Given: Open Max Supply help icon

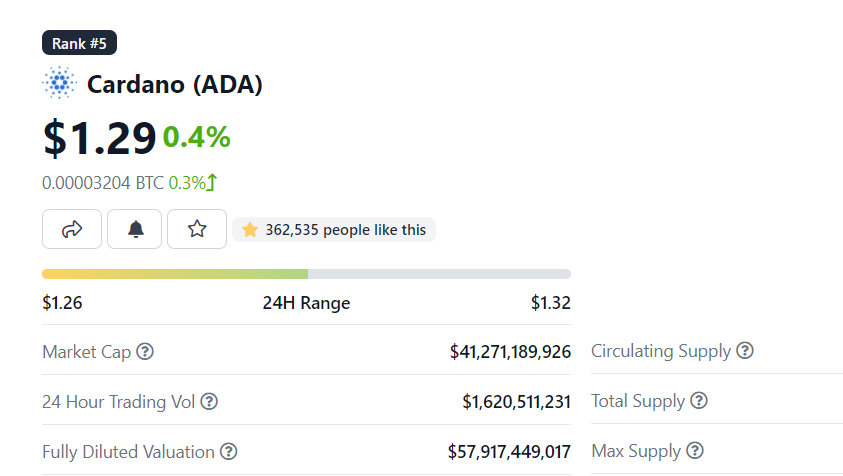Looking at the screenshot, I should (x=695, y=450).
